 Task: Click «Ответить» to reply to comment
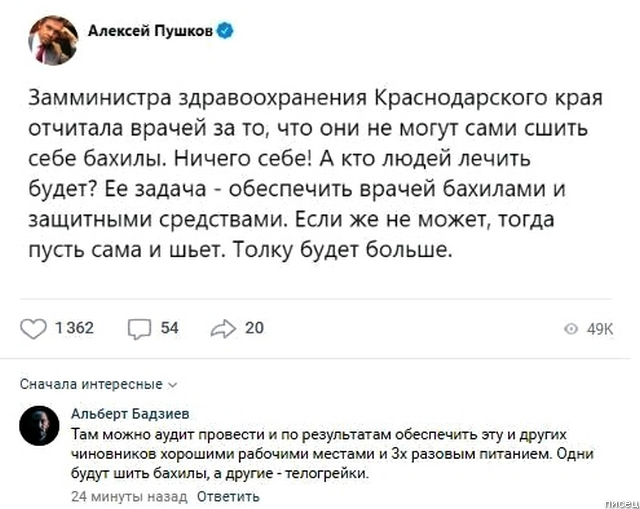(x=229, y=496)
